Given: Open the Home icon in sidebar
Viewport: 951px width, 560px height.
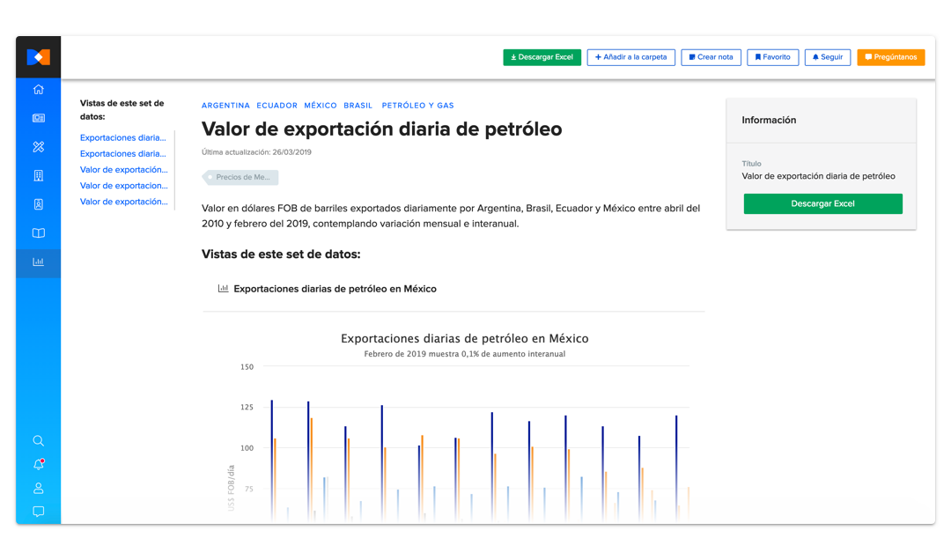Looking at the screenshot, I should click(38, 90).
